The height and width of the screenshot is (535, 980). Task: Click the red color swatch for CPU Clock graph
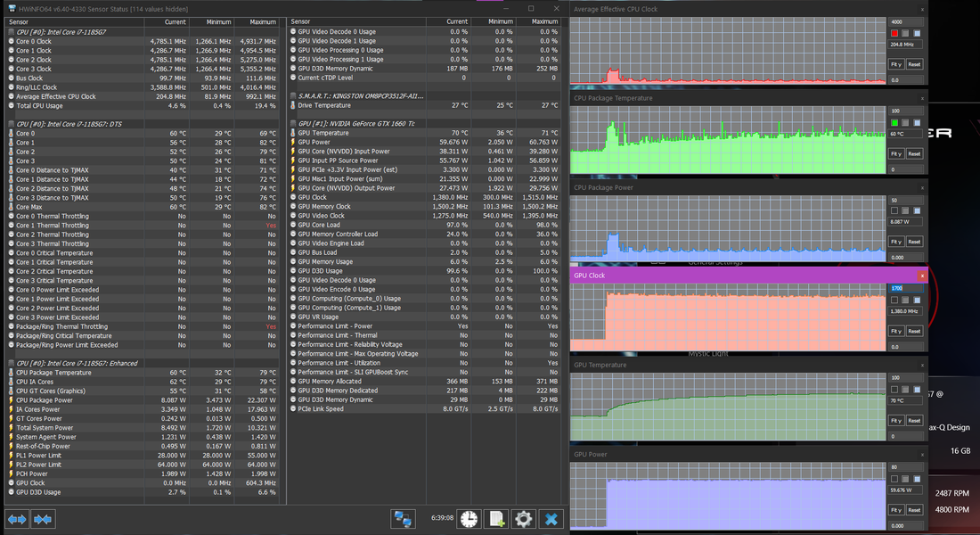(894, 33)
